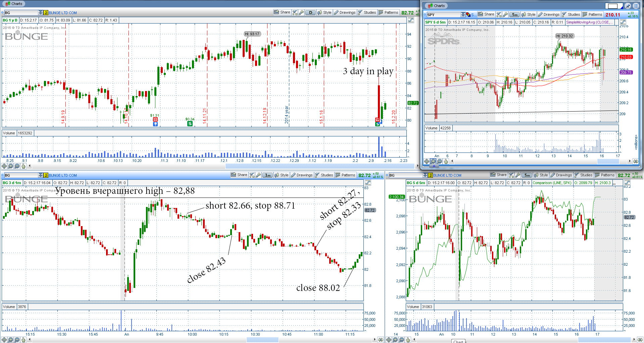Screen dimensions: 644x343
Task: Click quick study flask icon in SPY window
Action: point(499,14)
